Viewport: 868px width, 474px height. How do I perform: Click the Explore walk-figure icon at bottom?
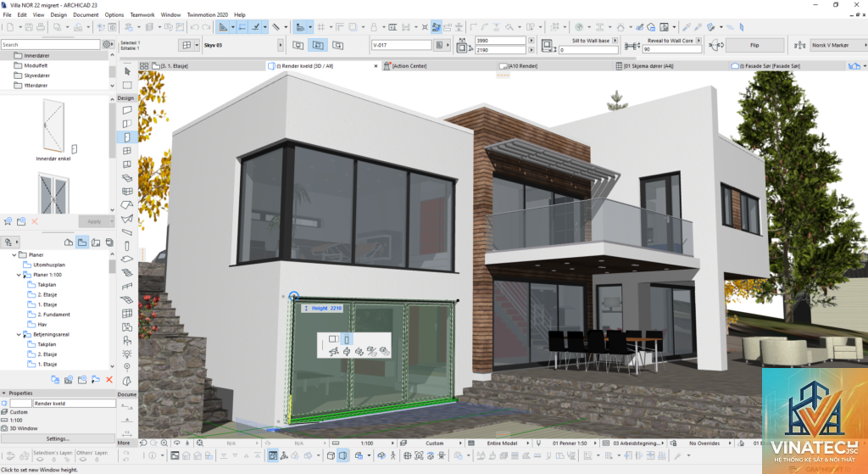click(393, 455)
